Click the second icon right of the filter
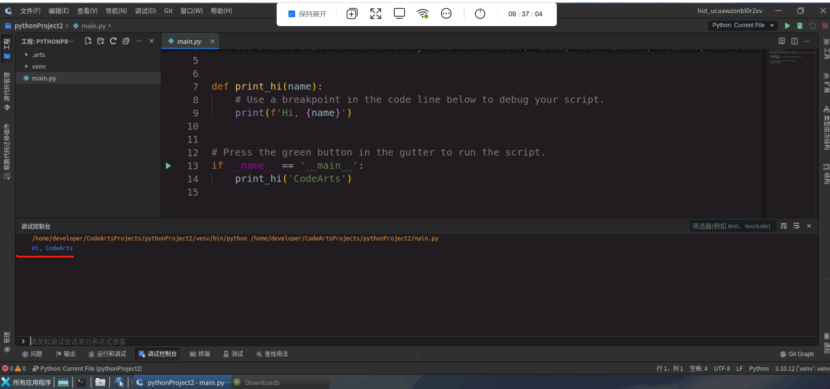The width and height of the screenshot is (830, 389). point(796,226)
